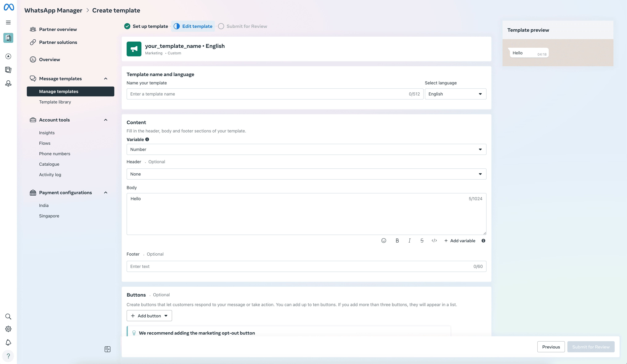Collapse Message templates section
The image size is (627, 364).
coord(106,79)
